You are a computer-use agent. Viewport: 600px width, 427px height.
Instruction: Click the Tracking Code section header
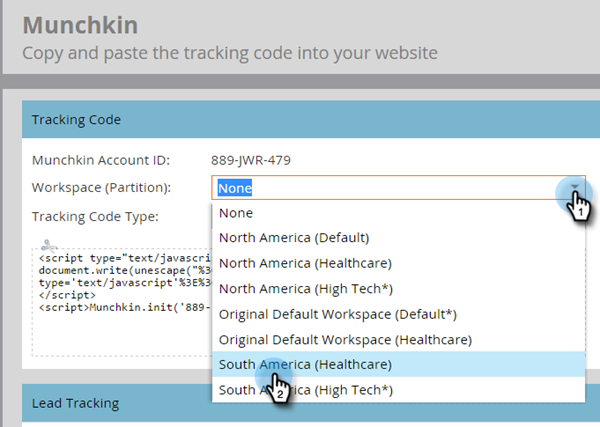pyautogui.click(x=311, y=119)
